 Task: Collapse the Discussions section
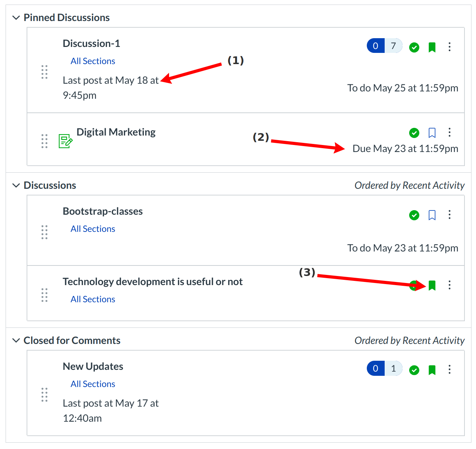click(16, 185)
